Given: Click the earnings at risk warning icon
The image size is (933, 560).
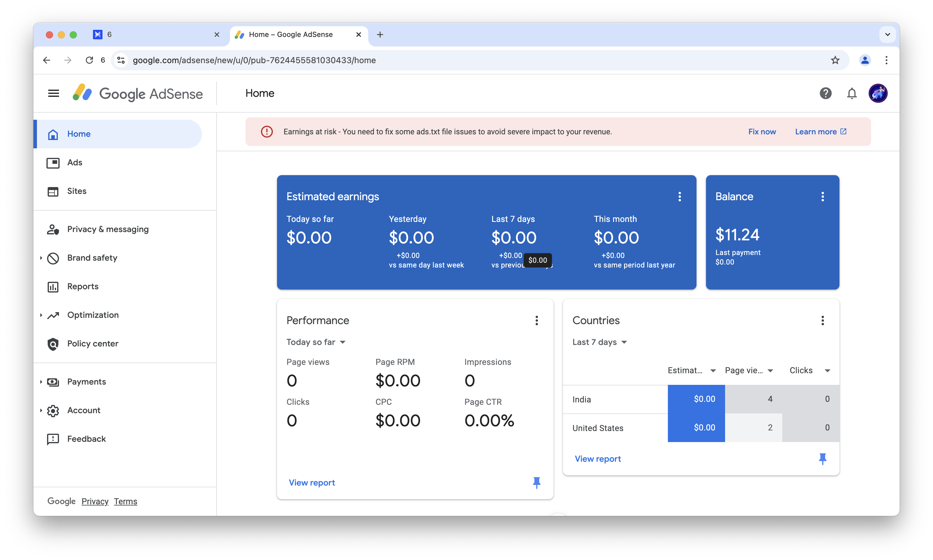Looking at the screenshot, I should click(267, 132).
